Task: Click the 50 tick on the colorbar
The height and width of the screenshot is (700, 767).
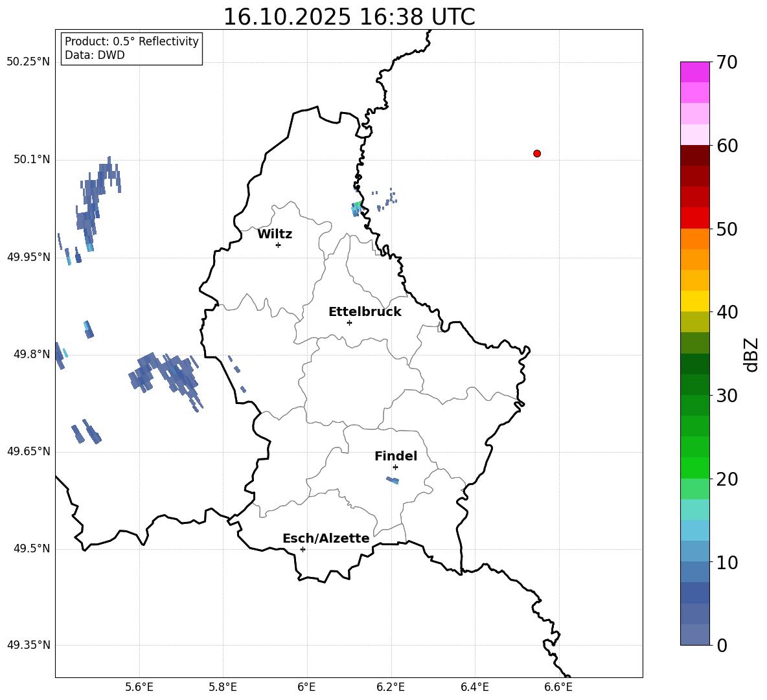Action: click(727, 229)
